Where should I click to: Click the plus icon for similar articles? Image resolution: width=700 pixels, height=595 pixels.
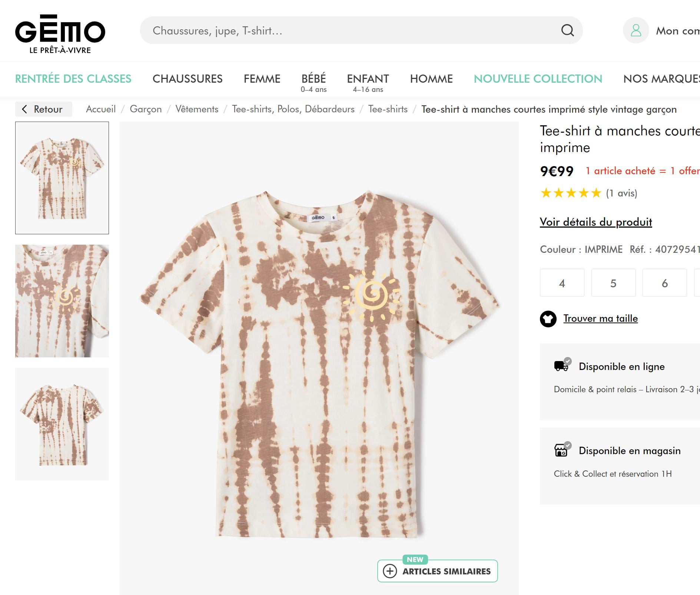(x=390, y=571)
